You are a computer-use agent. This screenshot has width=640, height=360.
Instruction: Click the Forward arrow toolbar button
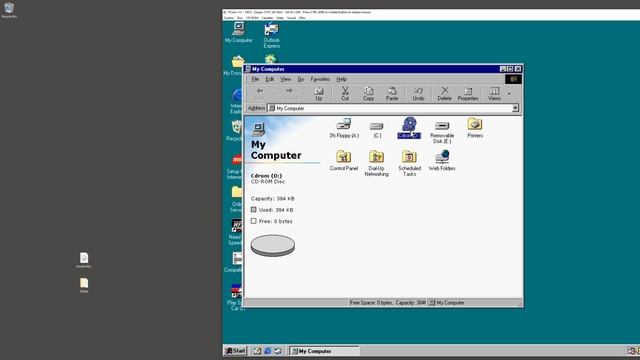289,93
